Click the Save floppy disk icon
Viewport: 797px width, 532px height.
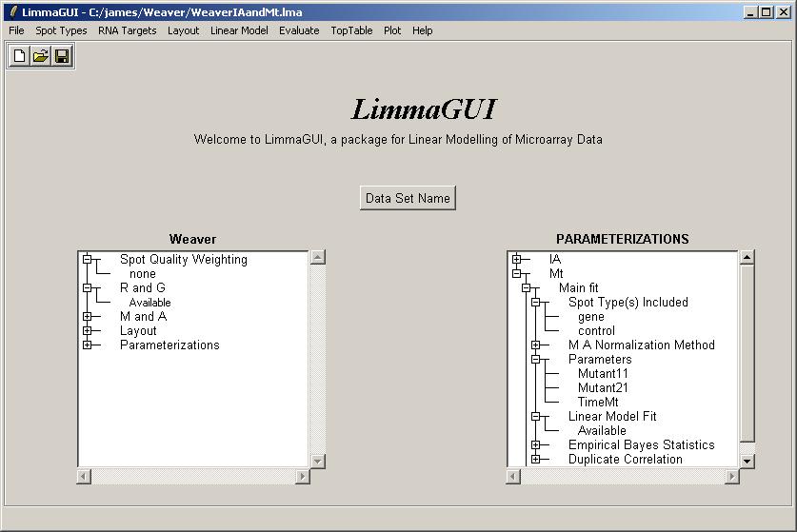pos(61,56)
